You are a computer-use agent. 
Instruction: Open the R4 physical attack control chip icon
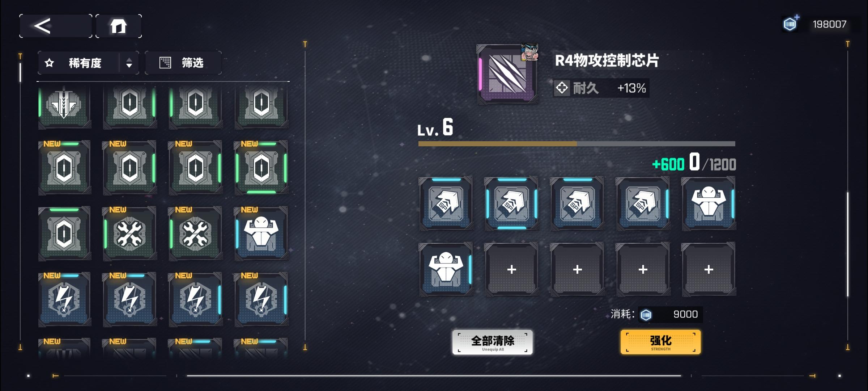pyautogui.click(x=507, y=75)
